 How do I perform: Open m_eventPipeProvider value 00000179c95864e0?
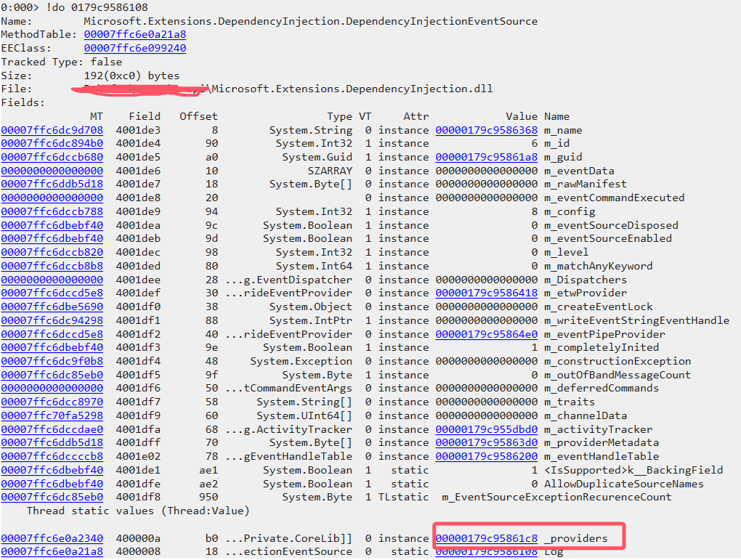(486, 334)
